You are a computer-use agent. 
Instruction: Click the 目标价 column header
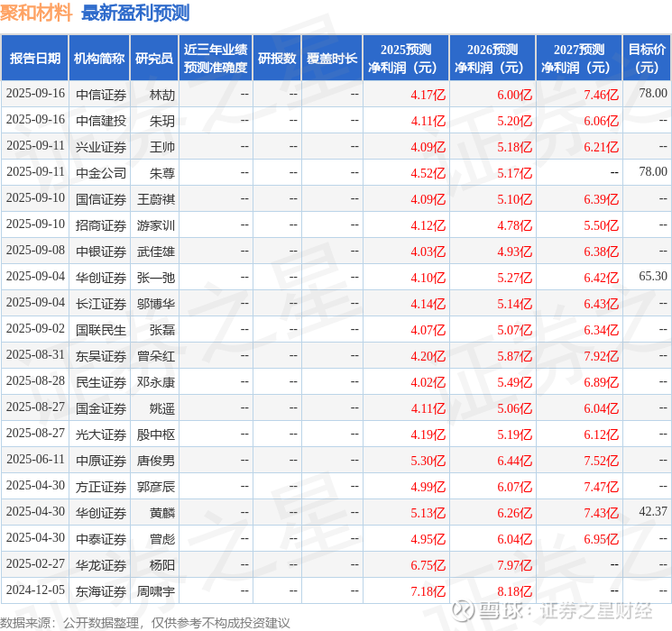coord(647,59)
